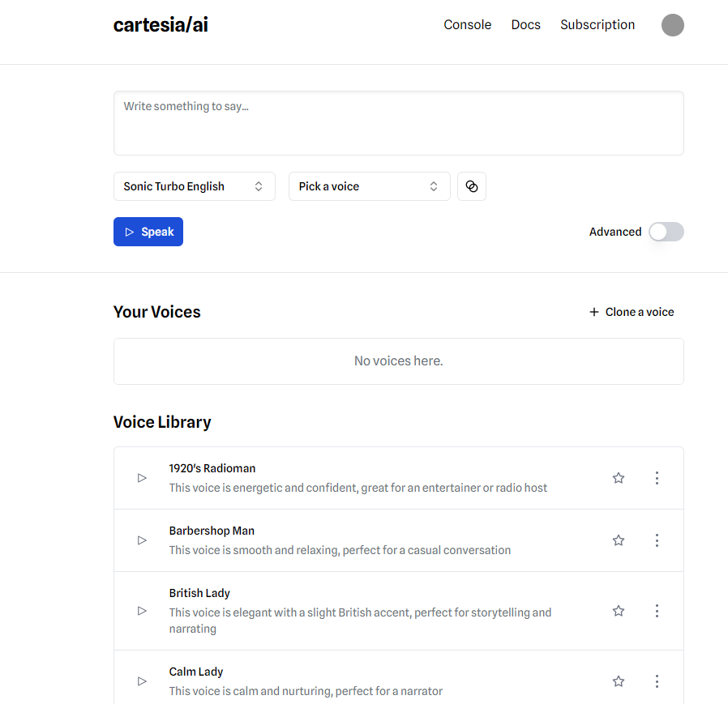Go to the Console page
Viewport: 728px width, 704px height.
pyautogui.click(x=467, y=25)
